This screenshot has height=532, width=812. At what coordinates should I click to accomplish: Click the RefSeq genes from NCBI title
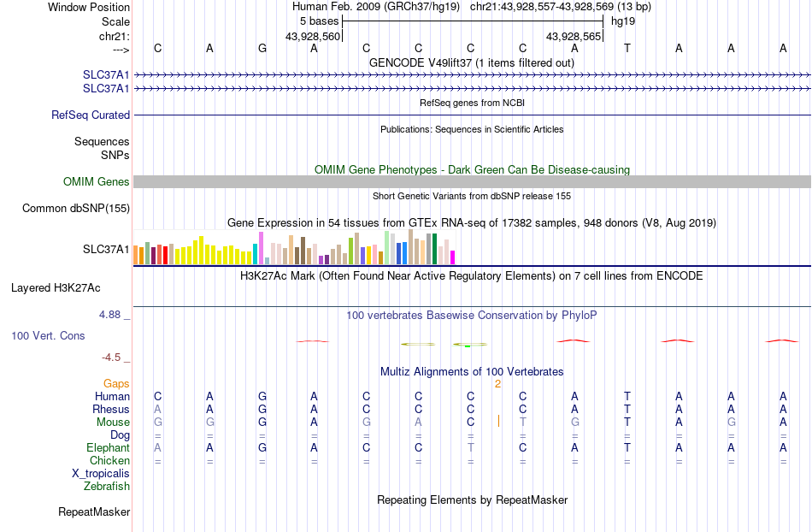pyautogui.click(x=473, y=103)
